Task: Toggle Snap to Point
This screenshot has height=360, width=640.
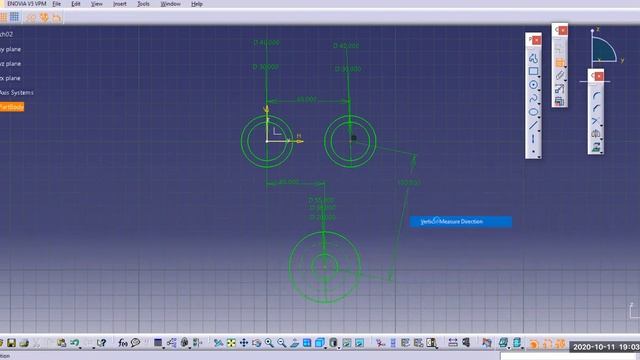Action: click(x=15, y=17)
